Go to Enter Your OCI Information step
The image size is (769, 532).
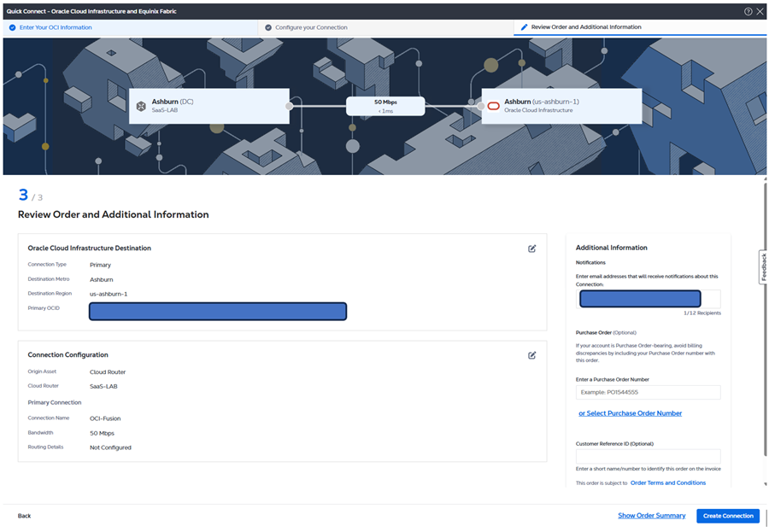click(131, 28)
